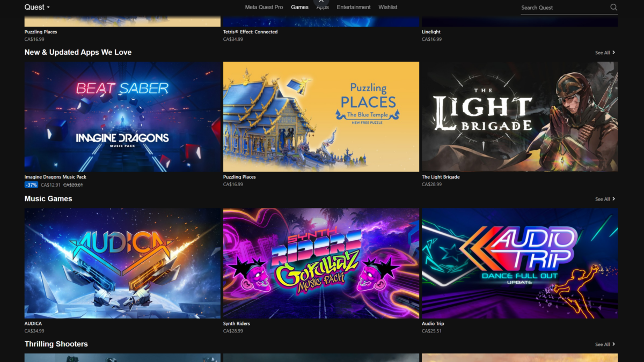Click the Linelight CA$16.99 price

(x=431, y=39)
